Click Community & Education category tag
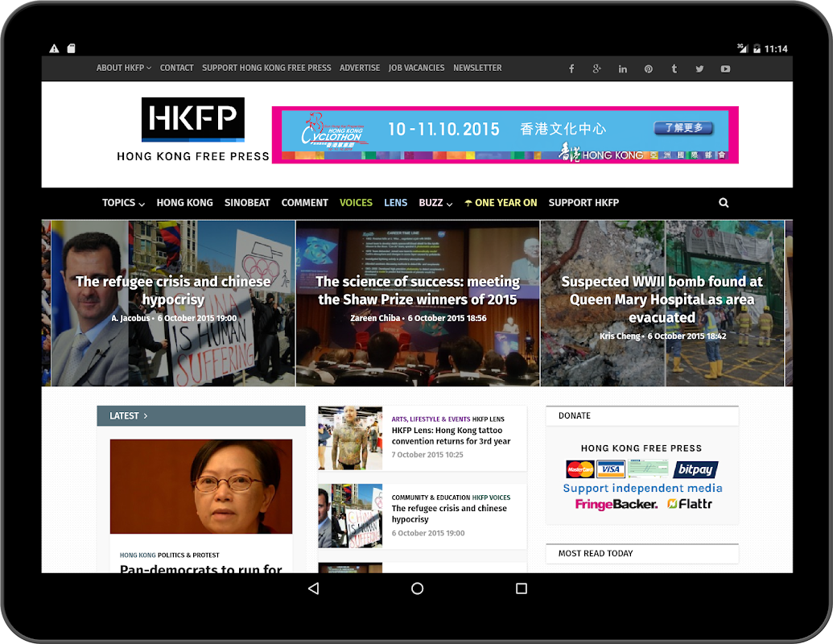This screenshot has width=833, height=644. (431, 497)
